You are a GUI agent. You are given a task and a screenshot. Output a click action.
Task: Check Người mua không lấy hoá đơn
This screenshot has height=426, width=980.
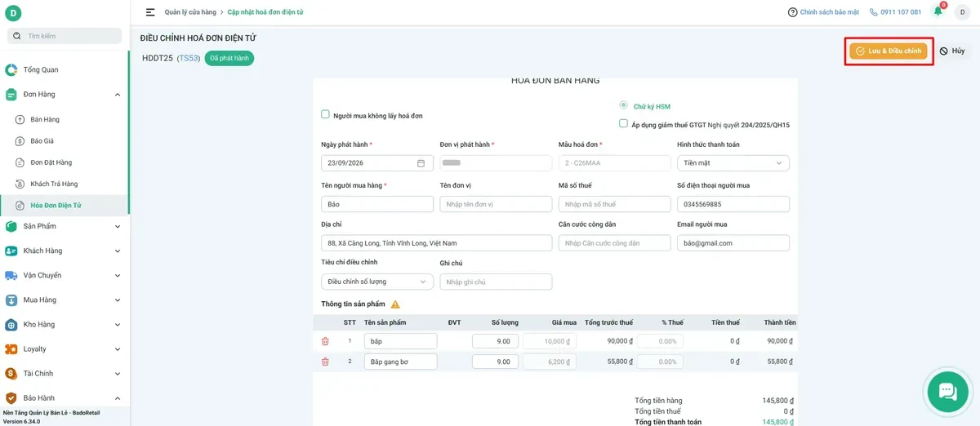tap(326, 115)
